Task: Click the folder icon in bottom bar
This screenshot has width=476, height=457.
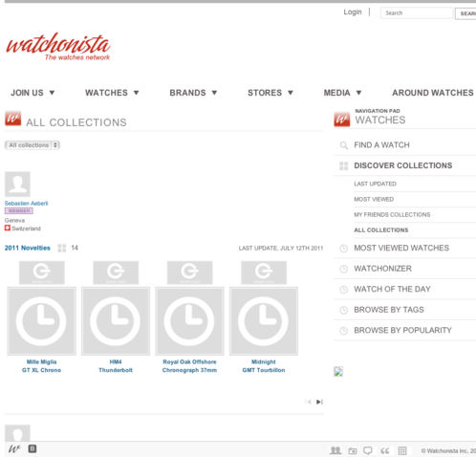Action: point(353,450)
